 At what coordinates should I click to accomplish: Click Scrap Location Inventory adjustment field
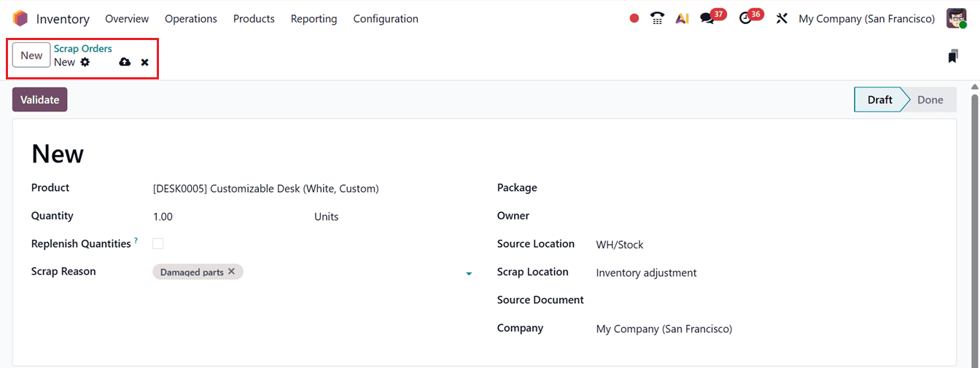click(x=646, y=273)
